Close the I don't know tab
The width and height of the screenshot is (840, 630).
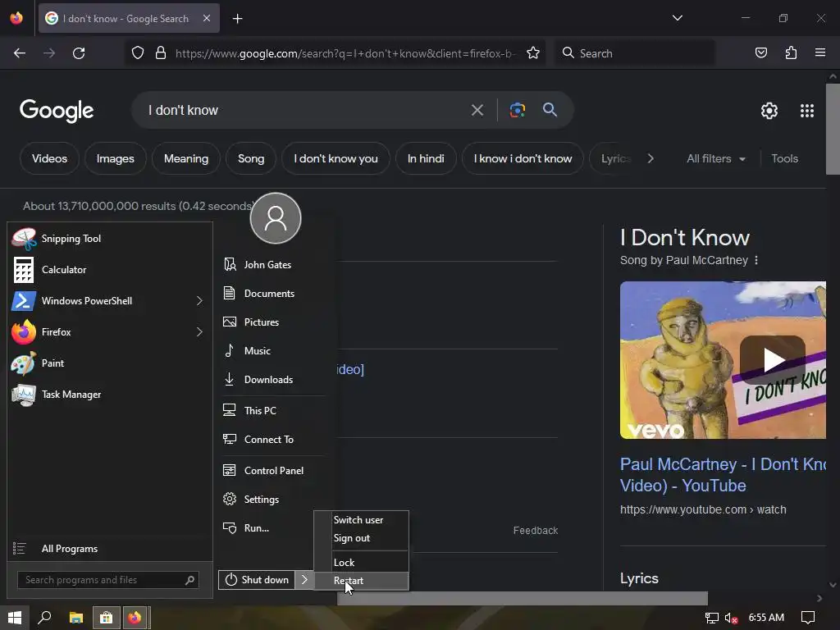pos(207,18)
